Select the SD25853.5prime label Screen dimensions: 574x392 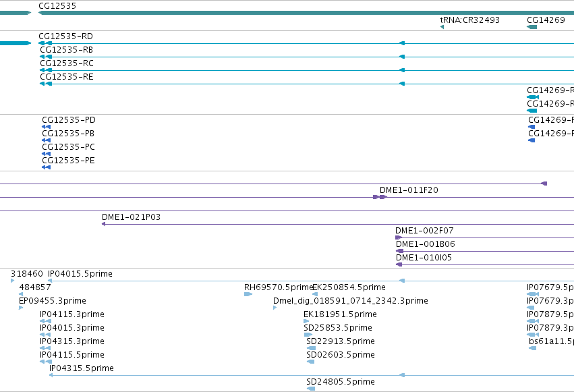tap(338, 329)
